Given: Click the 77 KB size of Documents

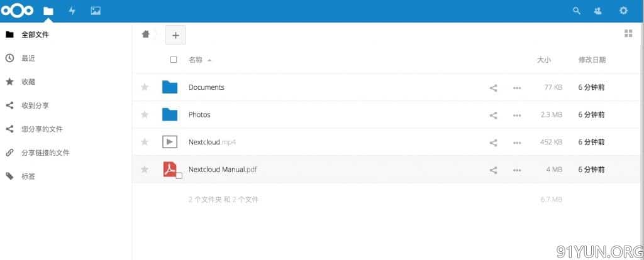Looking at the screenshot, I should point(553,87).
